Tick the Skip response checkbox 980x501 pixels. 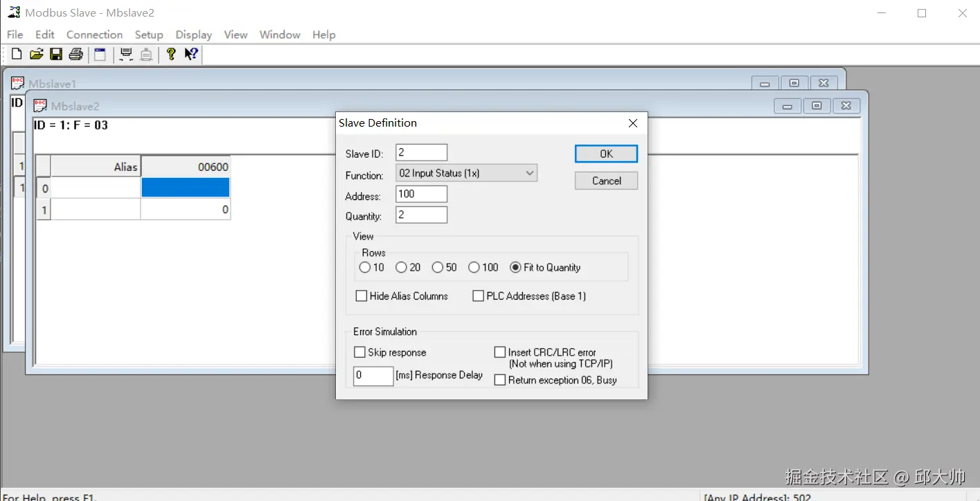tap(359, 352)
